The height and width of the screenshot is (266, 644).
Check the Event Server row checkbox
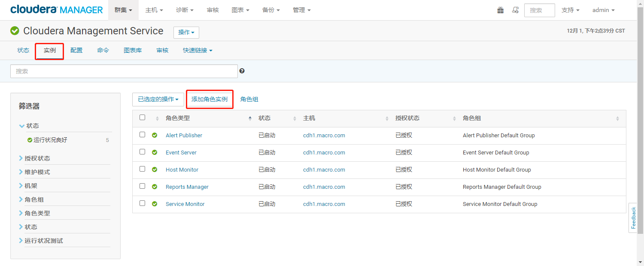pyautogui.click(x=143, y=152)
